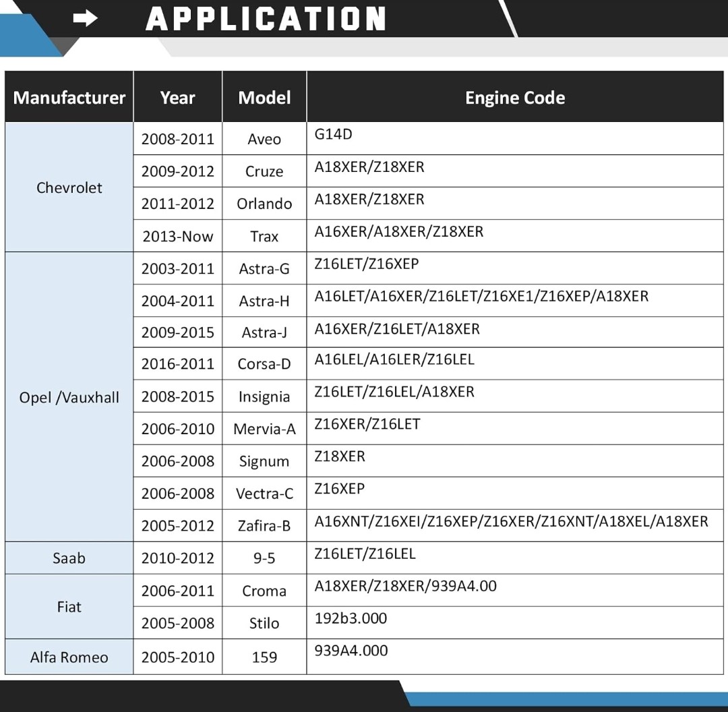Click the white arrow icon beside APPLICATION
The image size is (728, 712).
86,19
